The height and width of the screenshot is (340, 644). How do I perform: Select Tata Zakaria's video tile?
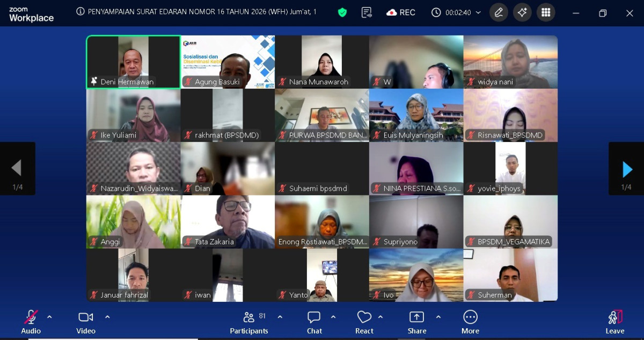(x=228, y=221)
